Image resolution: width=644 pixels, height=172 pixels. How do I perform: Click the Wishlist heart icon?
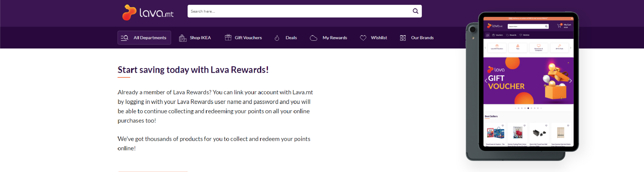pyautogui.click(x=363, y=38)
